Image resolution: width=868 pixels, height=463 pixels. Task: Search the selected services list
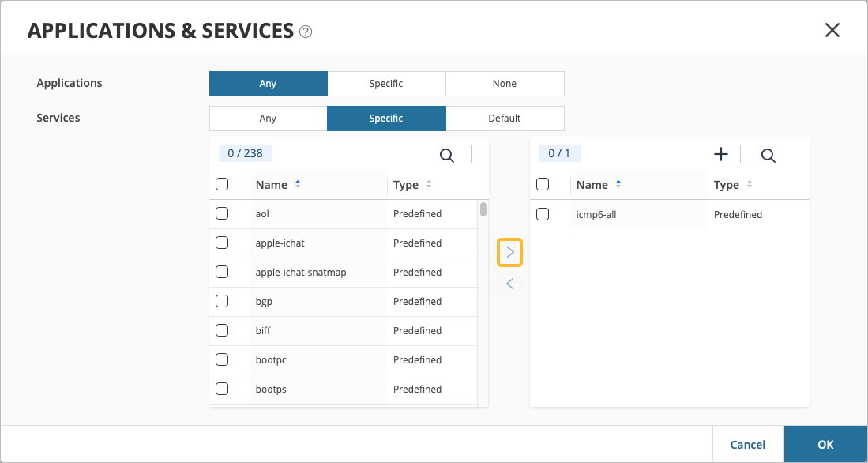click(x=768, y=155)
